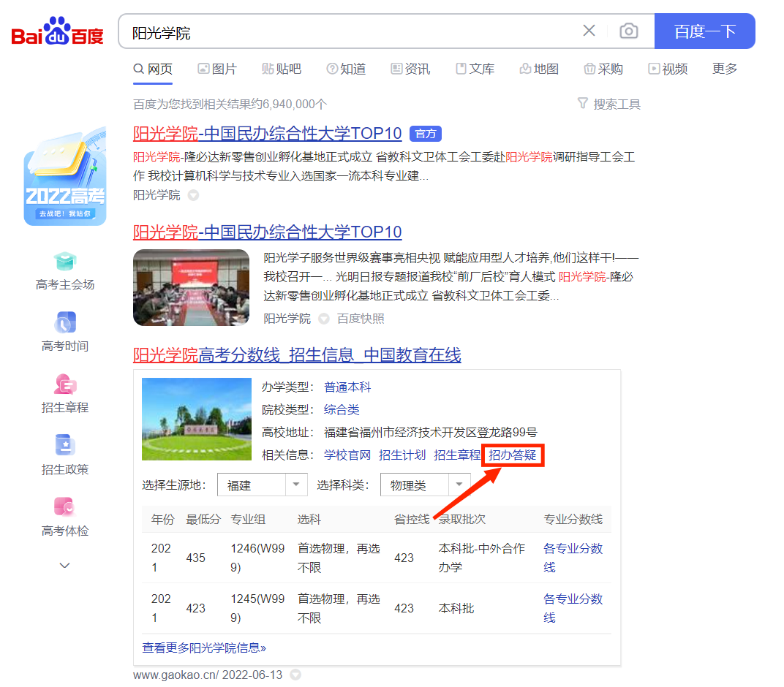Screen dimensions: 784x687
Task: Click the Baidu logo
Action: [58, 32]
